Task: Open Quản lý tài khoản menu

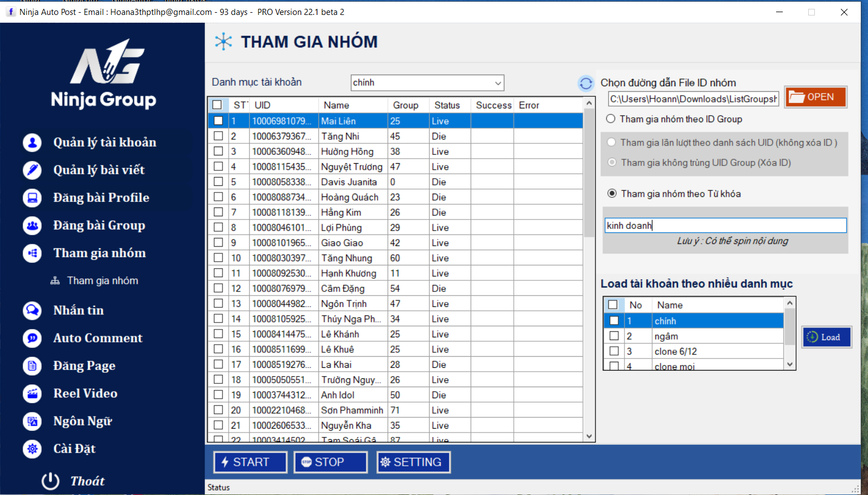Action: (x=105, y=143)
